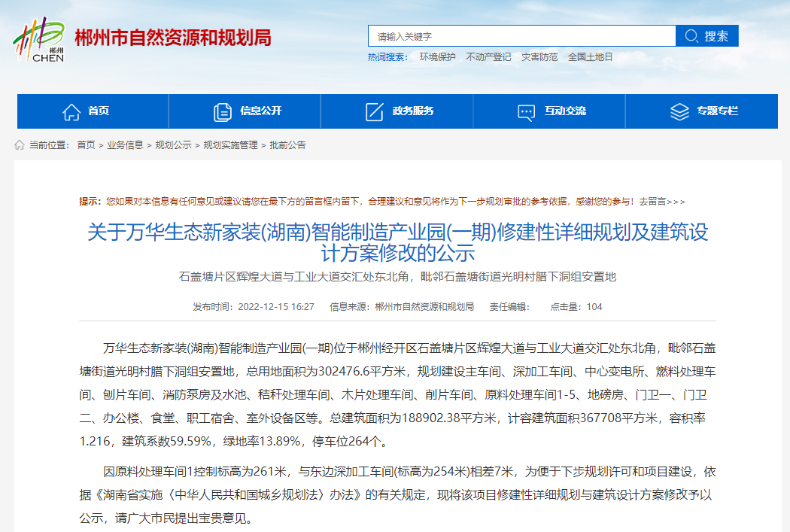
Task: Select hot keyword 全国土地日
Action: (590, 57)
